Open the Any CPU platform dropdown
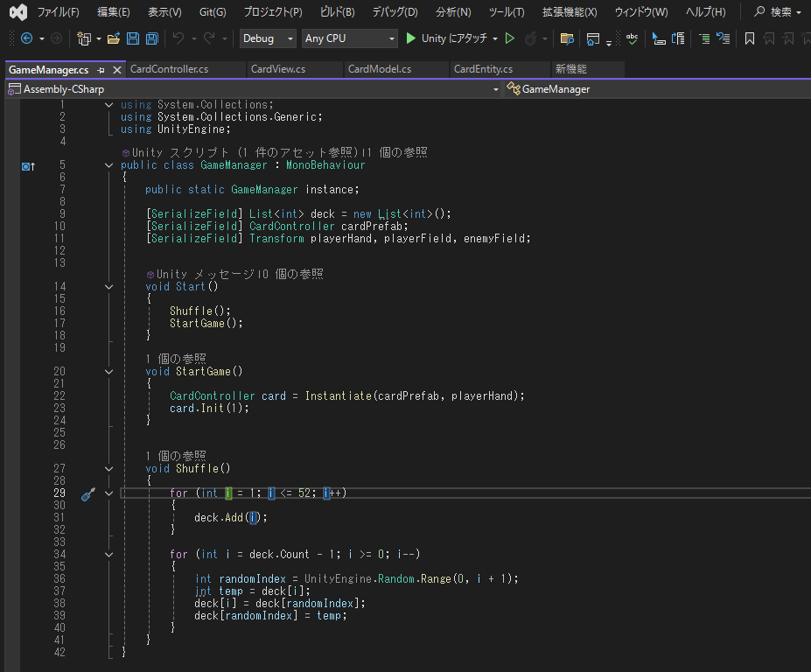Image resolution: width=811 pixels, height=672 pixels. tap(391, 38)
